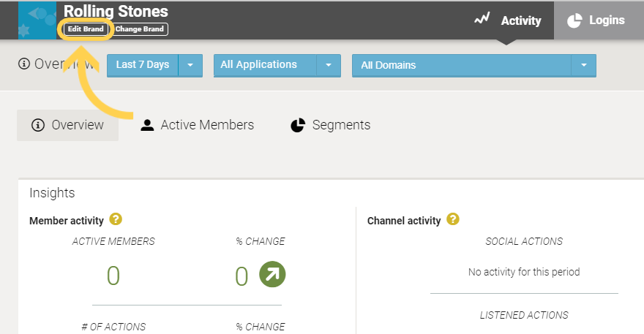The width and height of the screenshot is (644, 334).
Task: Click the Activity line-chart icon
Action: (482, 18)
